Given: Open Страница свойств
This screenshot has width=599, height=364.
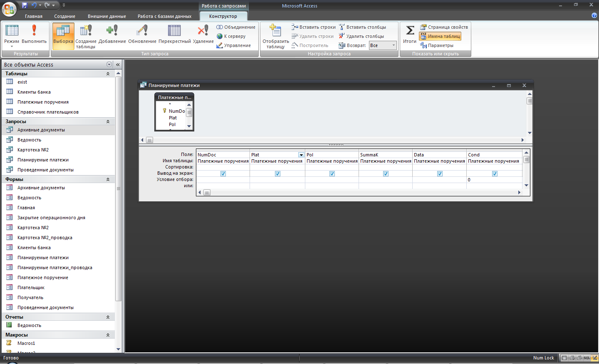Looking at the screenshot, I should (444, 27).
